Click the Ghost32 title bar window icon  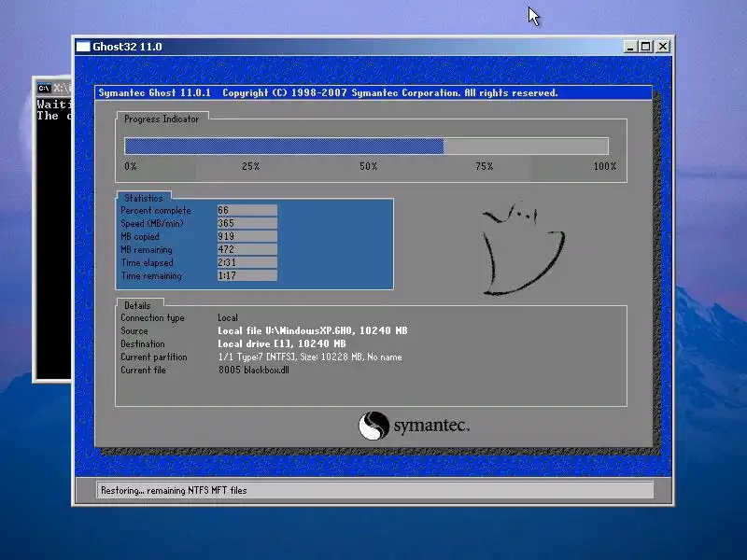tap(83, 47)
